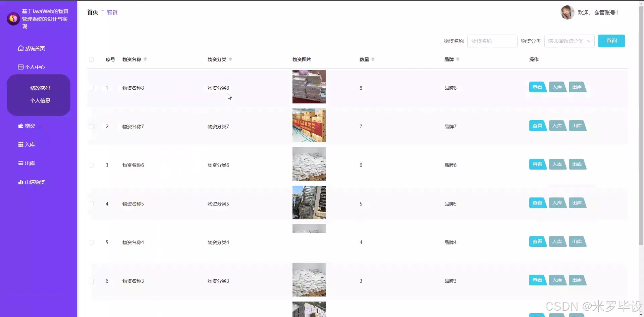Click 出库 button for 物资名称3
Screen dimensions: 644x317
(x=577, y=280)
